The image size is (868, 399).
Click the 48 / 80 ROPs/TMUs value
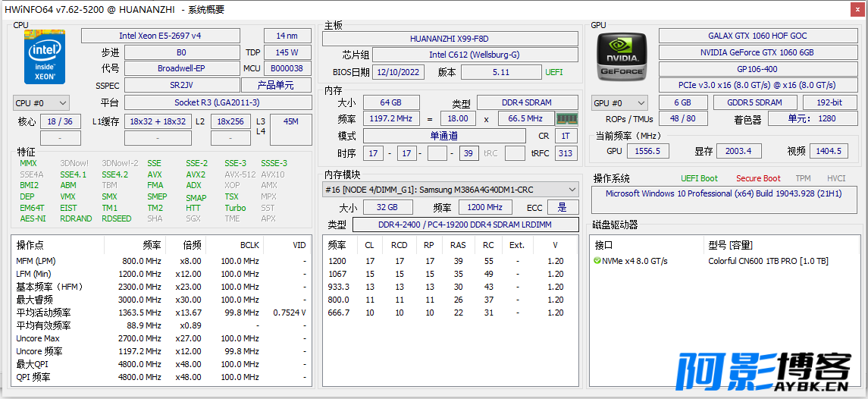tap(682, 118)
